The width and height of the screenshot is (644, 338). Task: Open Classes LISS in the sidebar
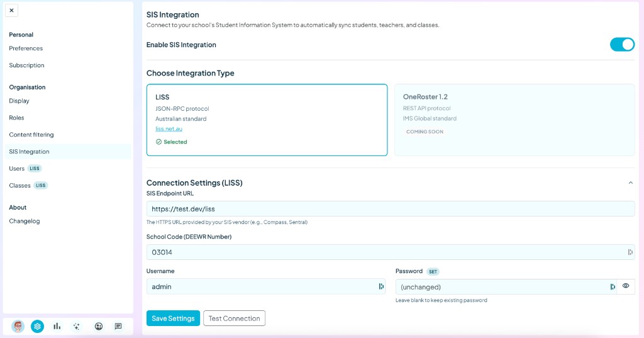coord(28,186)
